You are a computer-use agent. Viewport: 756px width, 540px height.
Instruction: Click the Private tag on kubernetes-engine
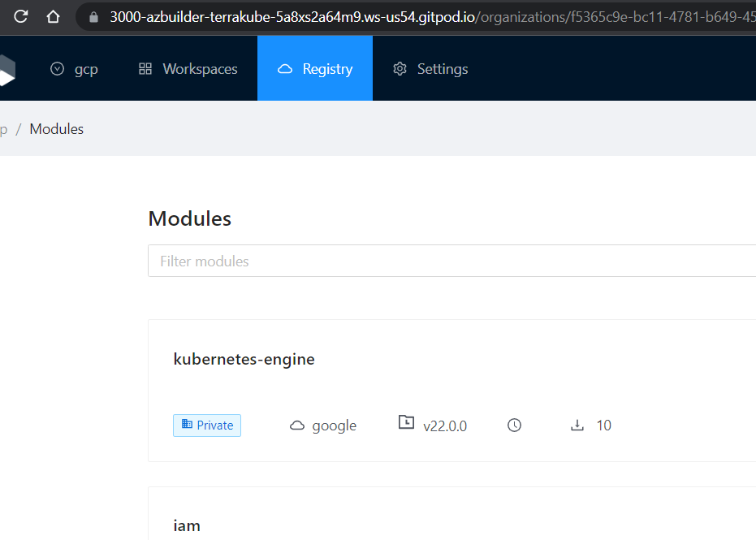pos(207,426)
